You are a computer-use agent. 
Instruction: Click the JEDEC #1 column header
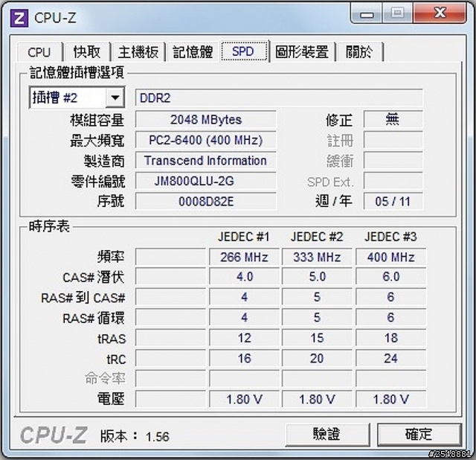click(244, 237)
